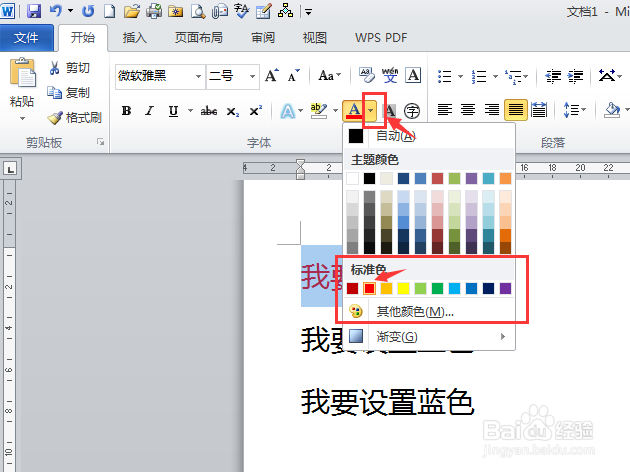
Task: Choose 其他颜色(M)... more colors
Action: 430,311
